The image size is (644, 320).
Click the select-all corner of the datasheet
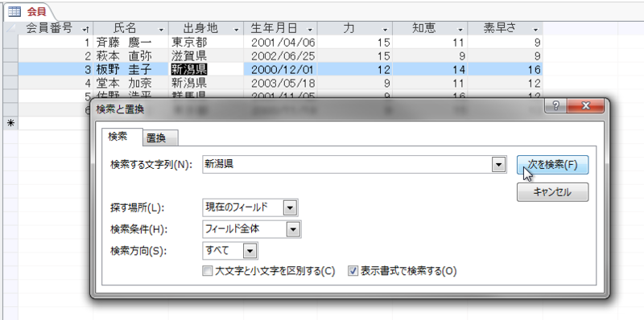pyautogui.click(x=10, y=28)
